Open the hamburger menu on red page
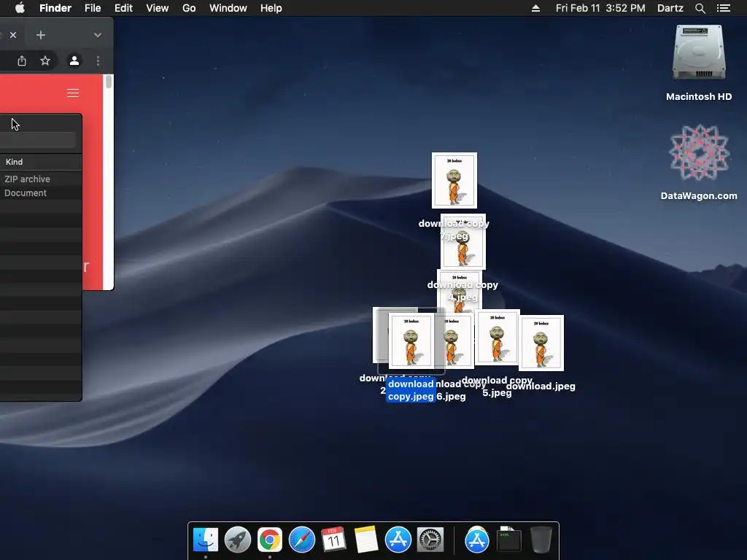Viewport: 747px width, 560px height. pos(73,93)
